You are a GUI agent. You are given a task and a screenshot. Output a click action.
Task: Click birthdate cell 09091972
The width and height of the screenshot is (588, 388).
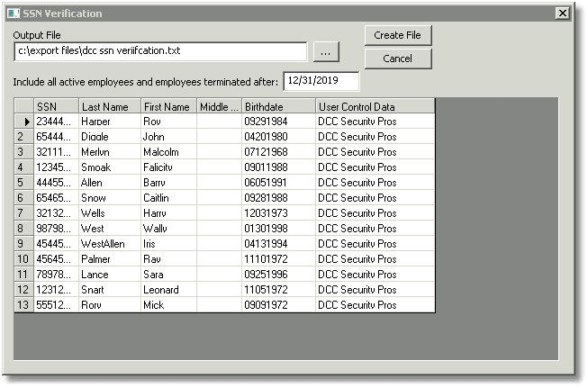278,305
